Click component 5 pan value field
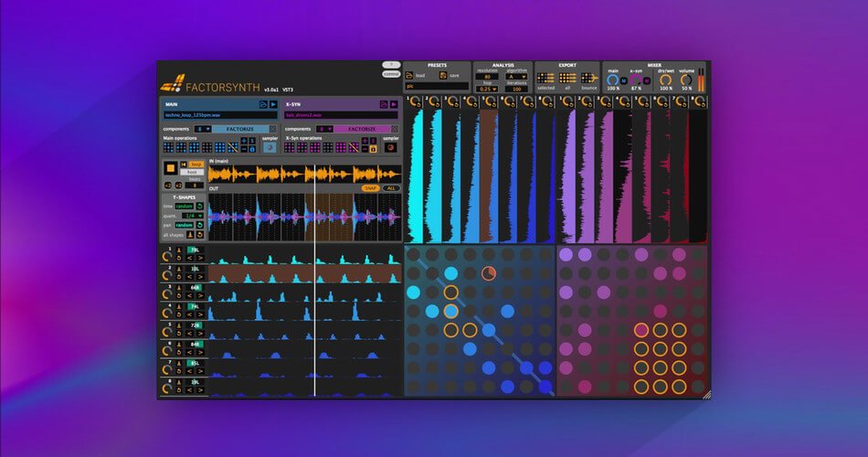Image resolution: width=868 pixels, height=457 pixels. pos(195,325)
